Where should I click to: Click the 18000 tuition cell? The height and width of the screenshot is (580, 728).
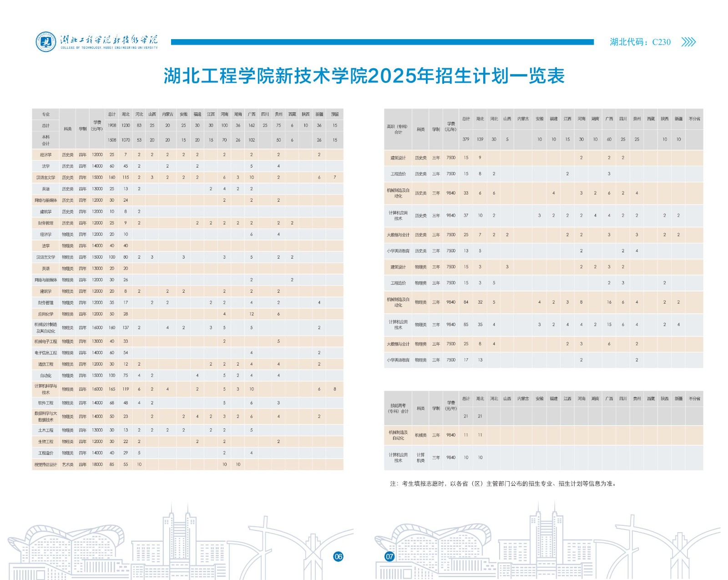click(x=97, y=464)
